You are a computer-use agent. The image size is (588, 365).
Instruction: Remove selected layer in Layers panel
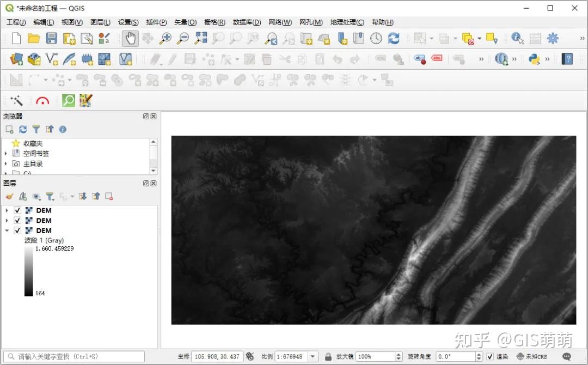109,196
